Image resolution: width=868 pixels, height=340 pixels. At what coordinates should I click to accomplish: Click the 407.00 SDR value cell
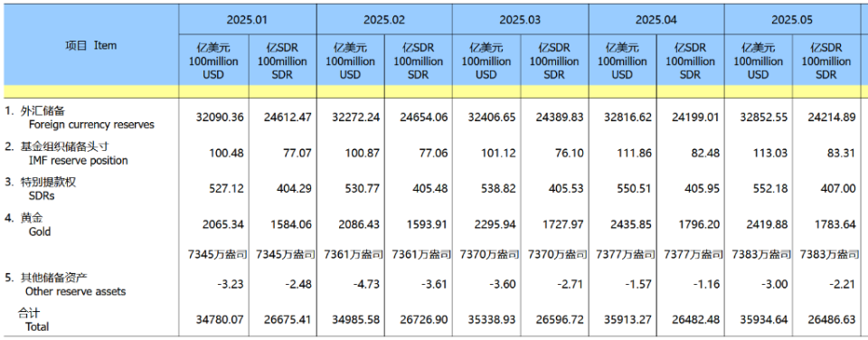coord(841,189)
